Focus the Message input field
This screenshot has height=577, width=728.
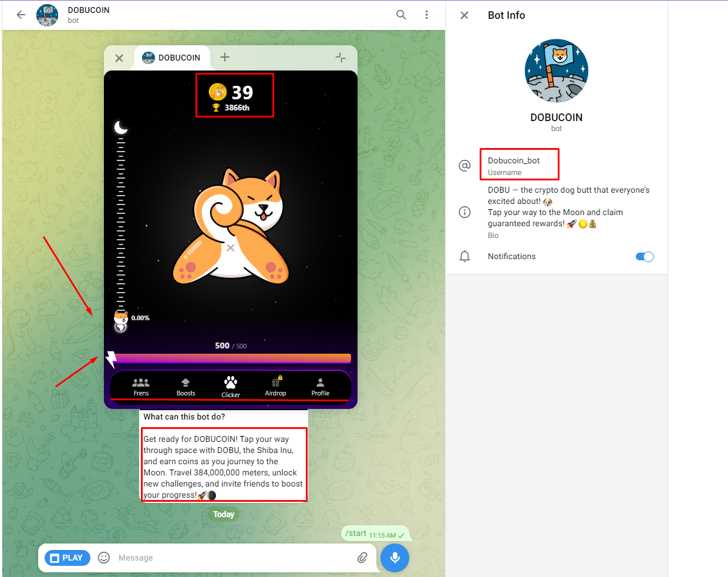tap(234, 558)
